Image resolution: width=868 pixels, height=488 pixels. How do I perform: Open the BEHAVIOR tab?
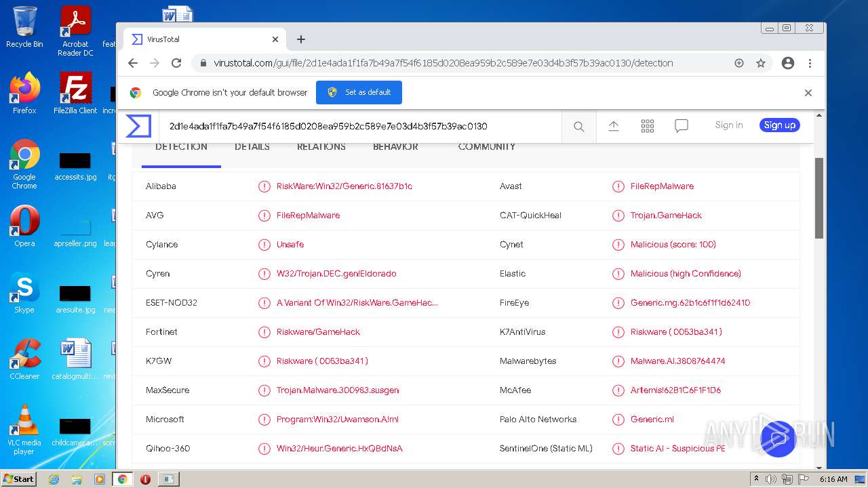[x=395, y=147]
